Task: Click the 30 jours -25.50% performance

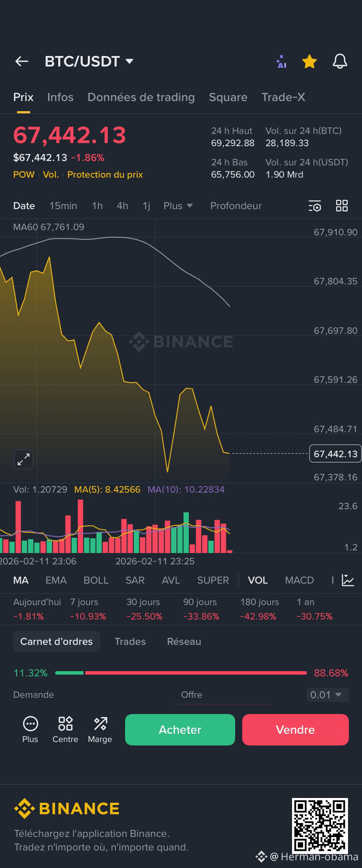Action: (x=144, y=609)
